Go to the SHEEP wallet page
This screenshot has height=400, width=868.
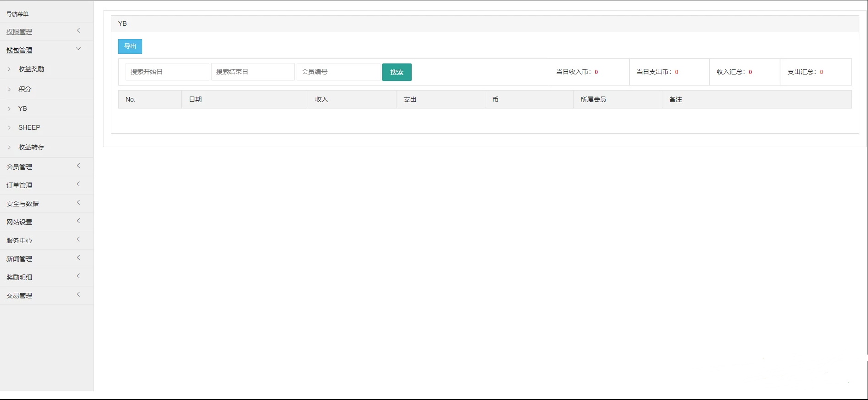point(29,127)
